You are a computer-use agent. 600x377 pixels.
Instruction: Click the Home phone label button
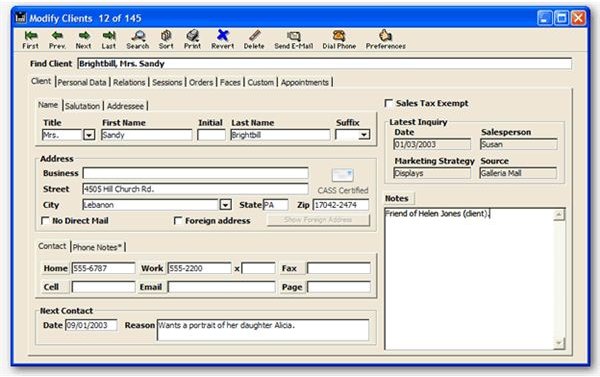pos(55,268)
